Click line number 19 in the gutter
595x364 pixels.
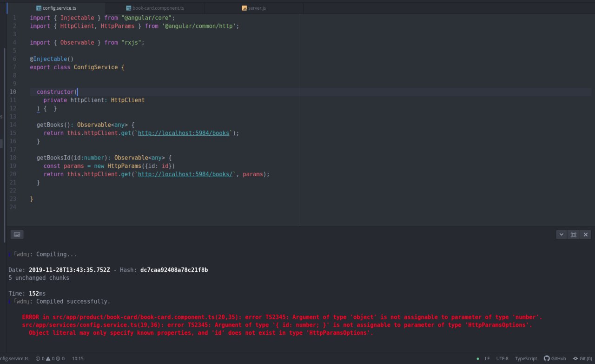pyautogui.click(x=13, y=166)
